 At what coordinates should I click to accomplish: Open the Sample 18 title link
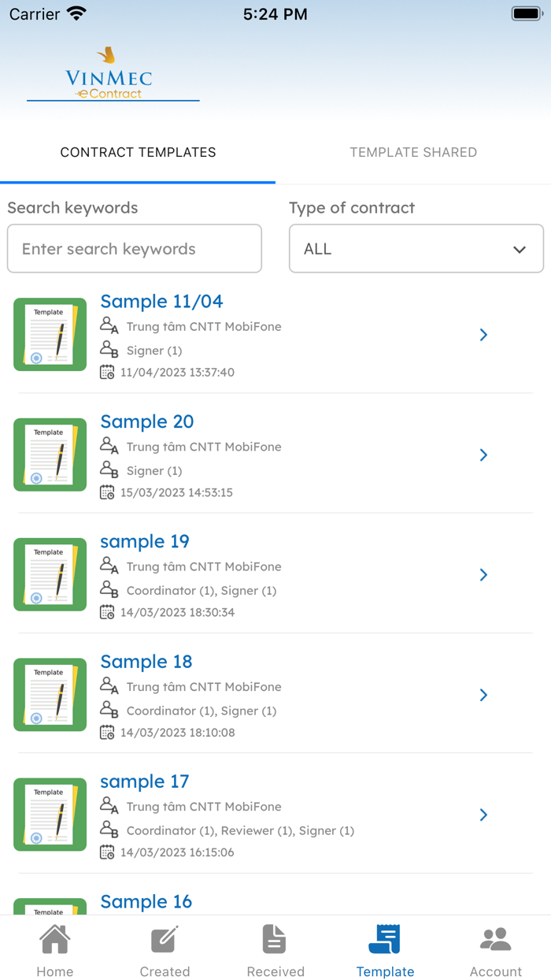[x=146, y=662]
